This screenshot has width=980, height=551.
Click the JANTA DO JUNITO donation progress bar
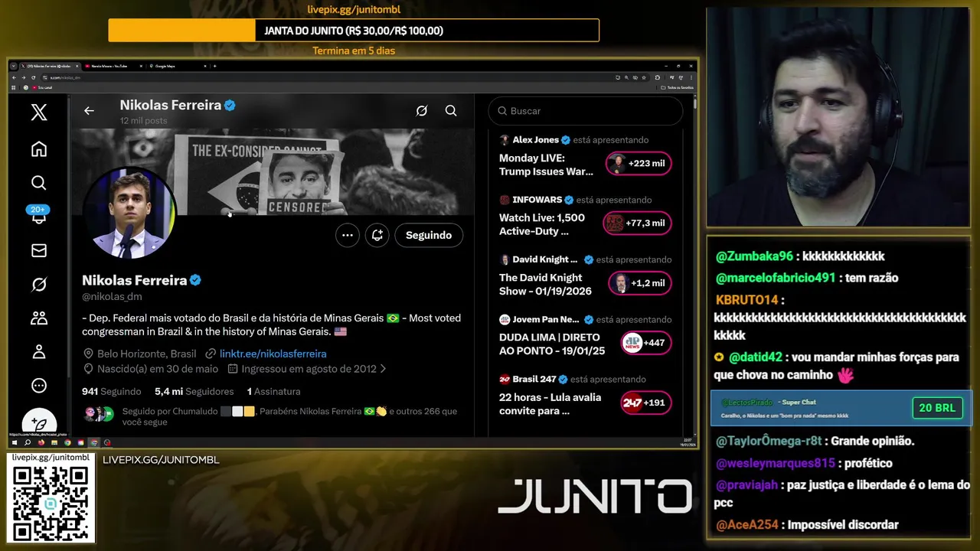(354, 31)
